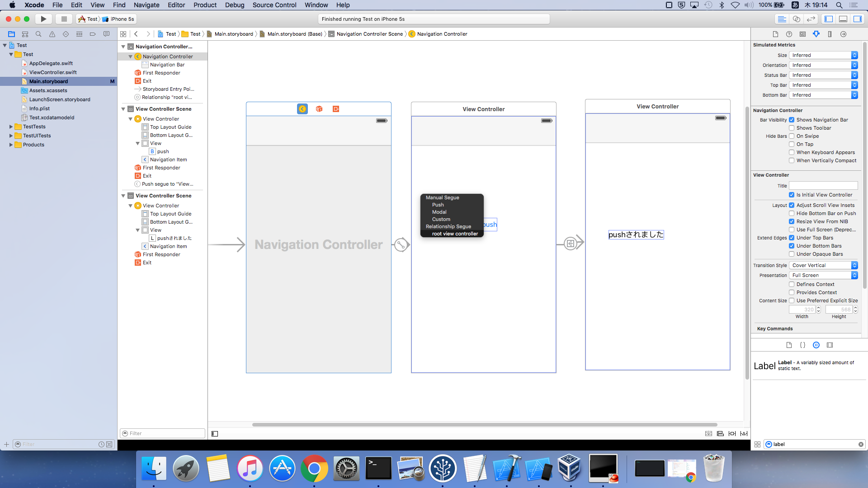Stop the running app
868x488 pixels.
pyautogui.click(x=63, y=19)
